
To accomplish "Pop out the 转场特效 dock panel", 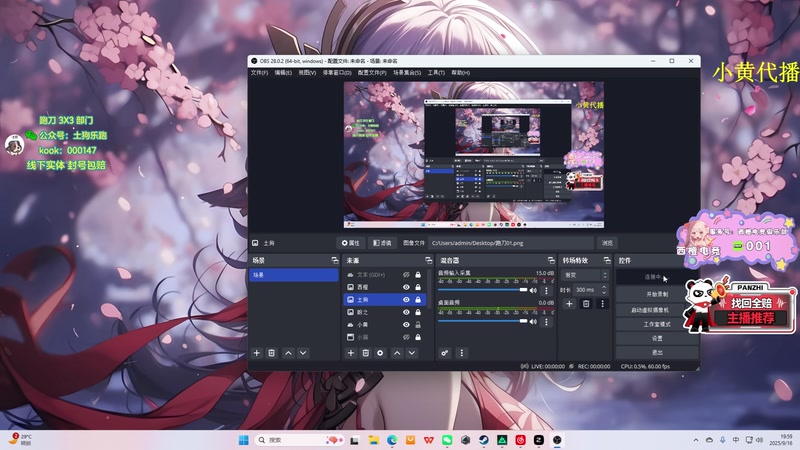I will [x=607, y=260].
